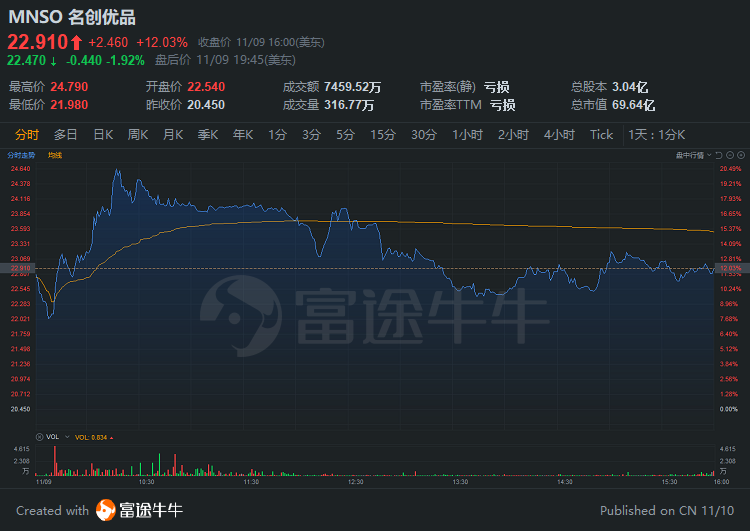Click the undo/reset arrow icon above chart
750x531 pixels.
click(718, 155)
